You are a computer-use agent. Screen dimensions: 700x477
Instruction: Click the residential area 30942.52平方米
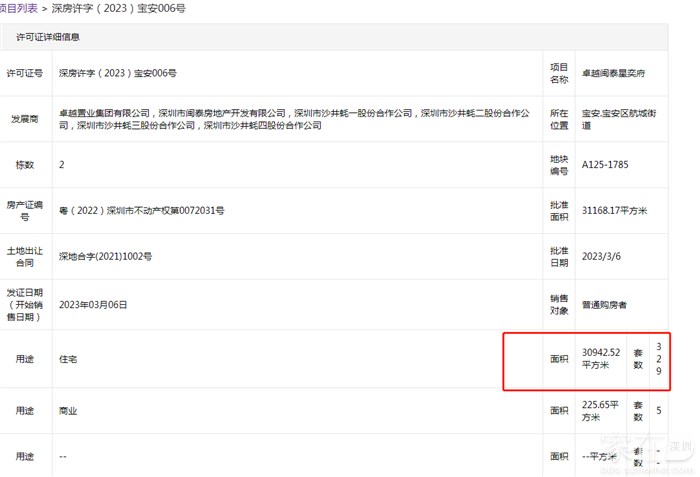[x=601, y=358]
